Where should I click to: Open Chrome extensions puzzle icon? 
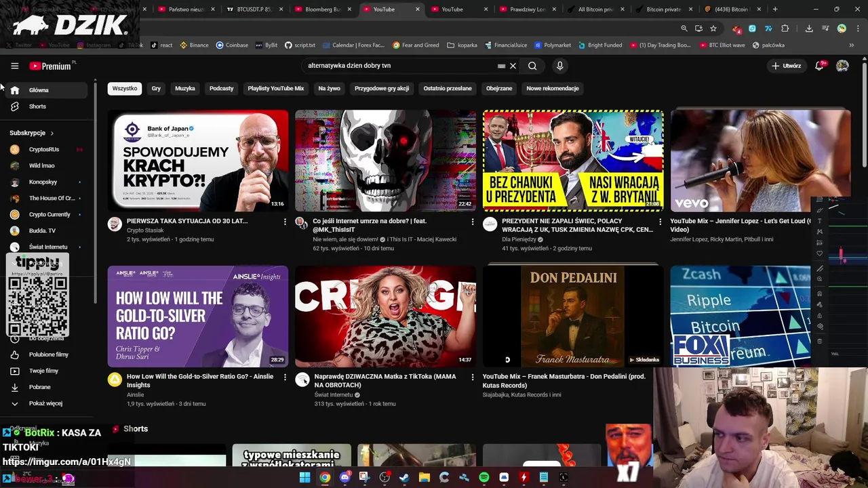tap(785, 28)
